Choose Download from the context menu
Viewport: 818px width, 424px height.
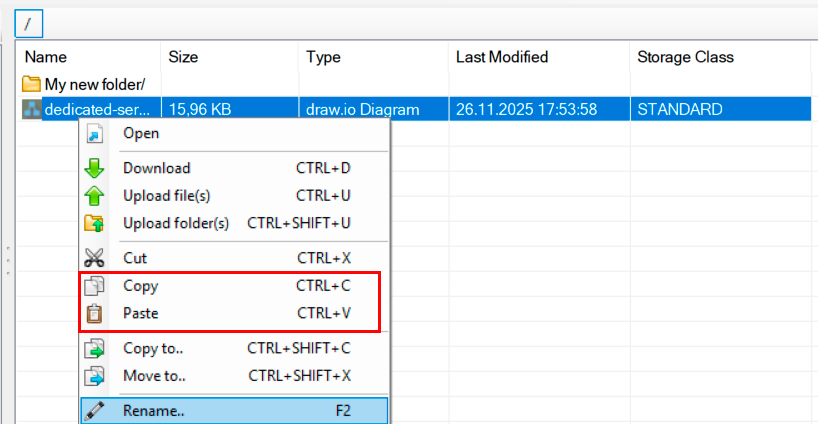coord(156,168)
